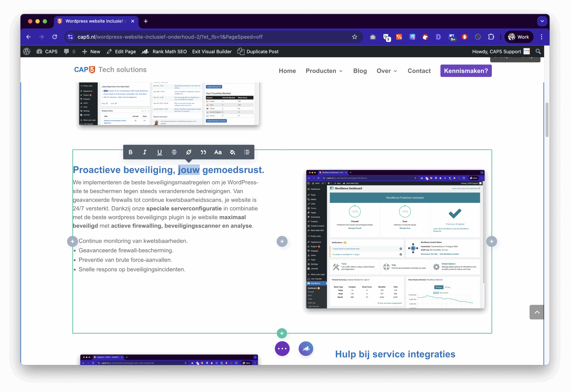
Task: Apply italic formatting in the text toolbar
Action: 145,152
